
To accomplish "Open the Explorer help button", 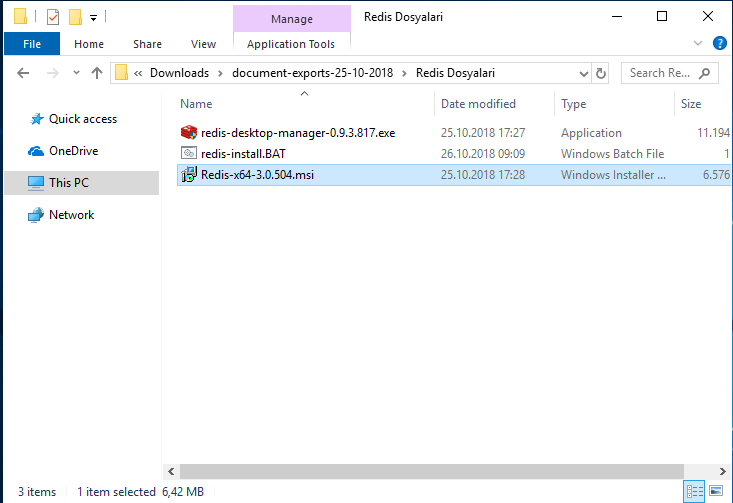I will (x=719, y=44).
